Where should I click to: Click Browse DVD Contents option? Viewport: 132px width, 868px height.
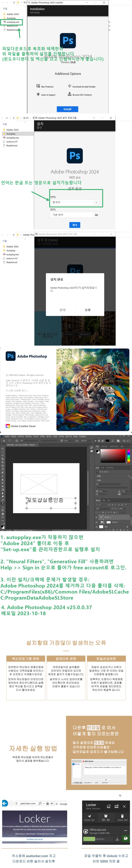coord(82,95)
